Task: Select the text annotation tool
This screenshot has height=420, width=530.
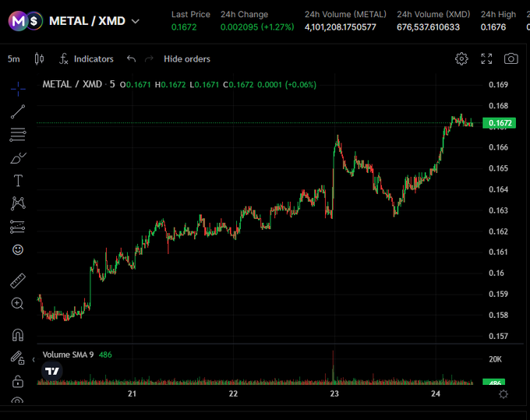Action: 18,181
